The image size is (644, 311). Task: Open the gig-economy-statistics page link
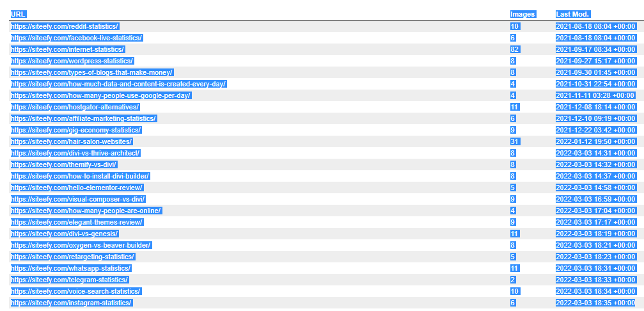click(75, 130)
